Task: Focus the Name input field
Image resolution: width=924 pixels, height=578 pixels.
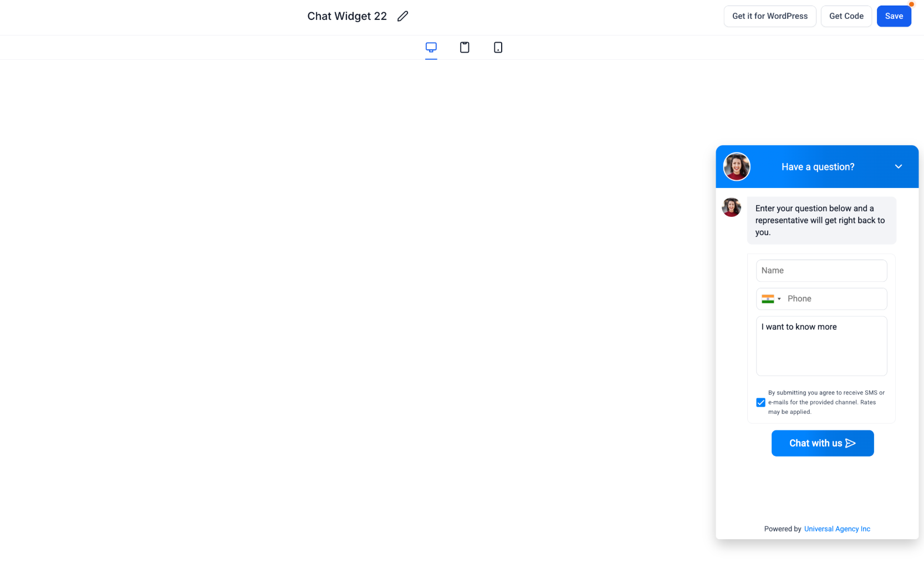Action: (821, 271)
